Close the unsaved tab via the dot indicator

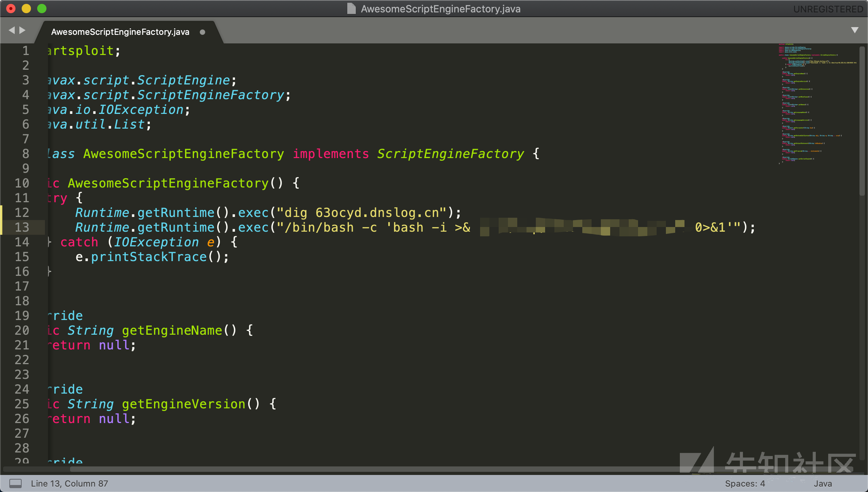tap(202, 32)
